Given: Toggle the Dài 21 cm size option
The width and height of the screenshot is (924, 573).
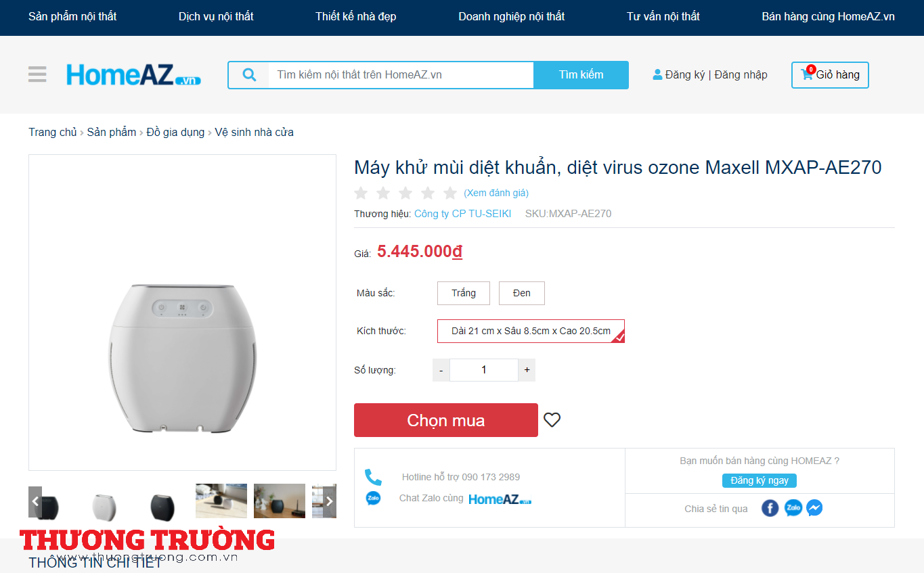Looking at the screenshot, I should (531, 331).
